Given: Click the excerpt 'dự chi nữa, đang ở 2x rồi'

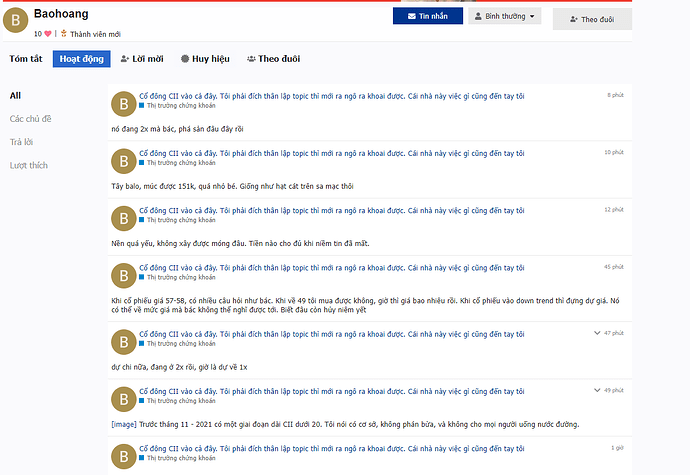Looking at the screenshot, I should coord(179,367).
